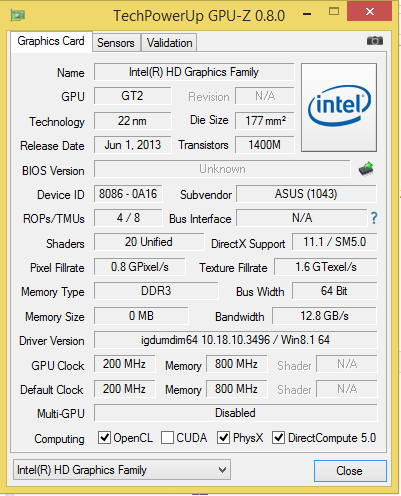Click the GPU name field
401x496 pixels.
coord(194,72)
